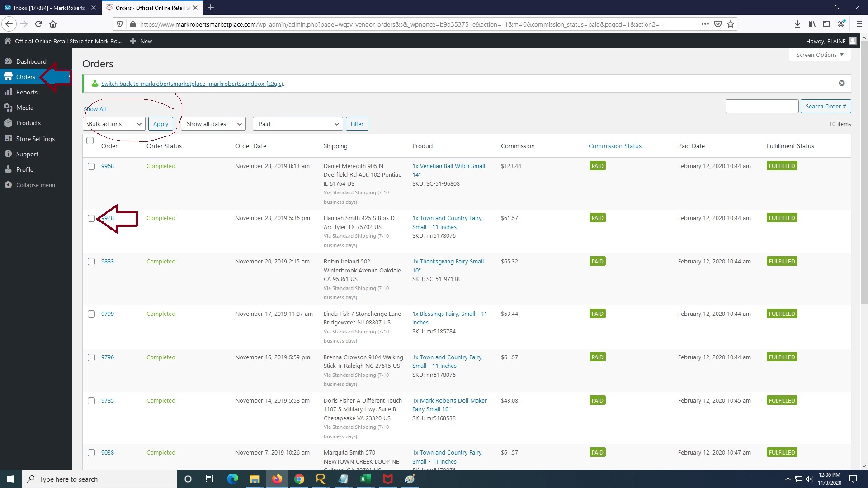
Task: Check the box for order 9799
Action: coord(91,314)
